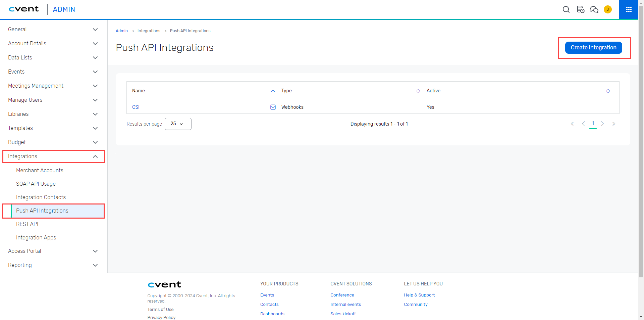Open the search magnifier icon

click(566, 9)
